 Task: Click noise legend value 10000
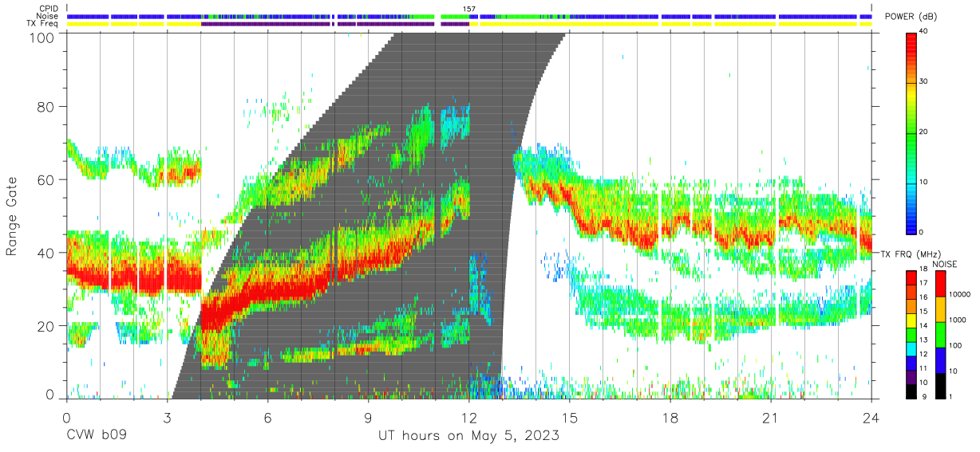coord(961,294)
